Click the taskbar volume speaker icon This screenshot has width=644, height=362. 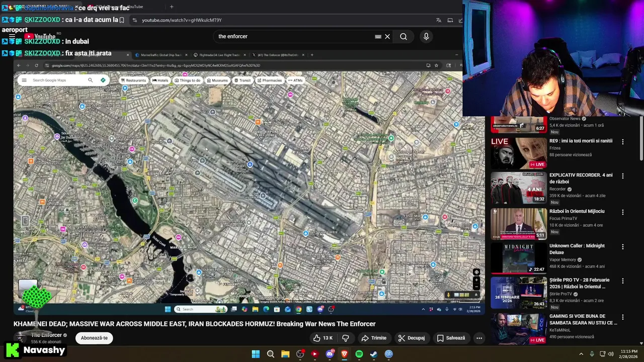(612, 354)
